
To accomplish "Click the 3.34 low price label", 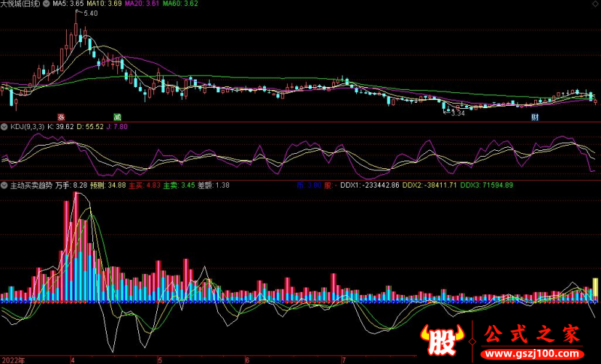I will pos(458,113).
